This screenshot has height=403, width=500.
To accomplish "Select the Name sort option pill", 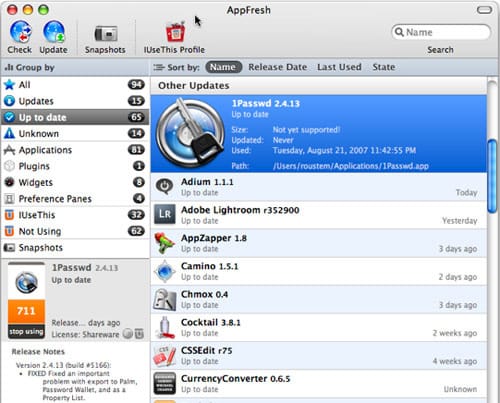I will (x=223, y=67).
